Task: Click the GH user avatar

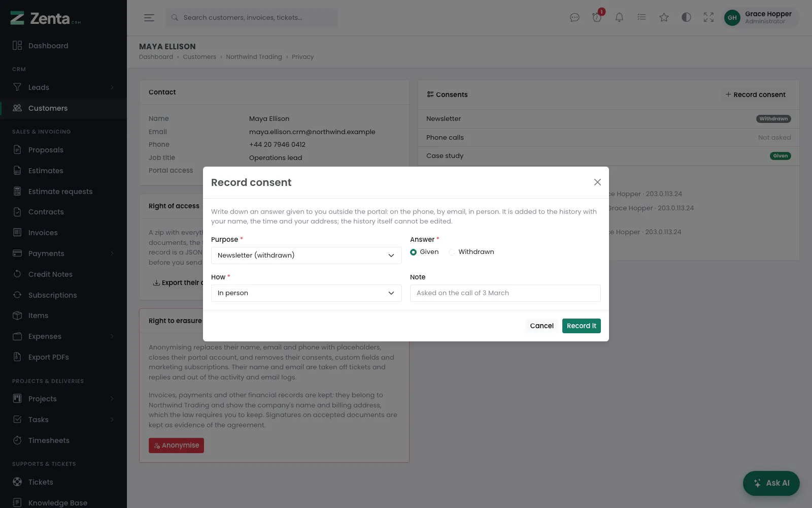Action: pyautogui.click(x=732, y=18)
